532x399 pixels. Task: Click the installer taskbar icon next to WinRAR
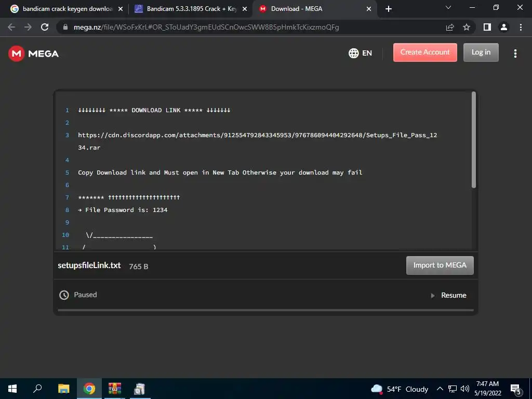(139, 389)
